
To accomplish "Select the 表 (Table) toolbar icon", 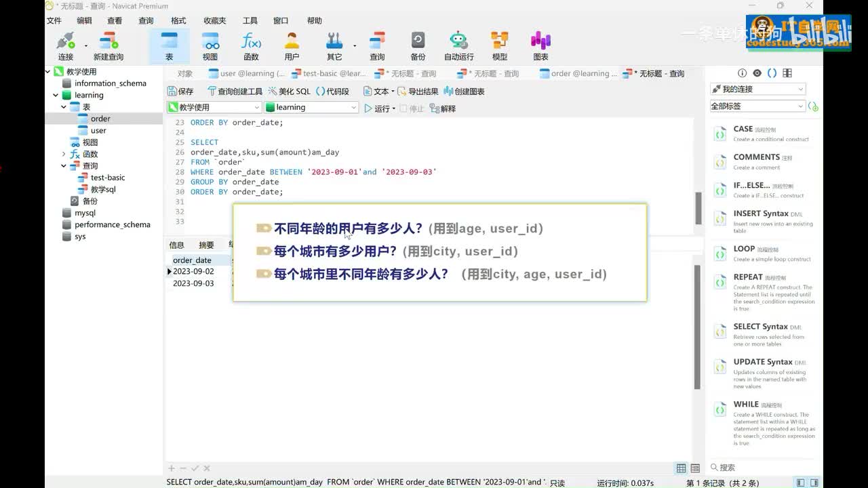I will [x=169, y=46].
